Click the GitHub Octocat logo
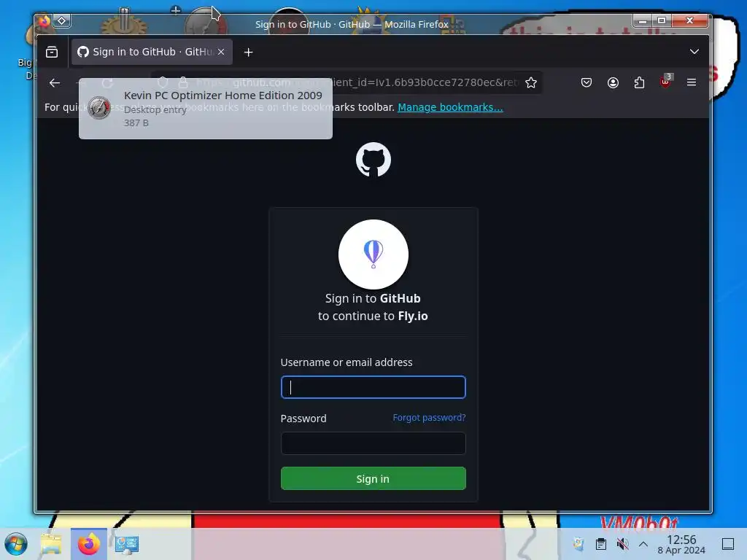This screenshot has height=560, width=747. coord(373,160)
